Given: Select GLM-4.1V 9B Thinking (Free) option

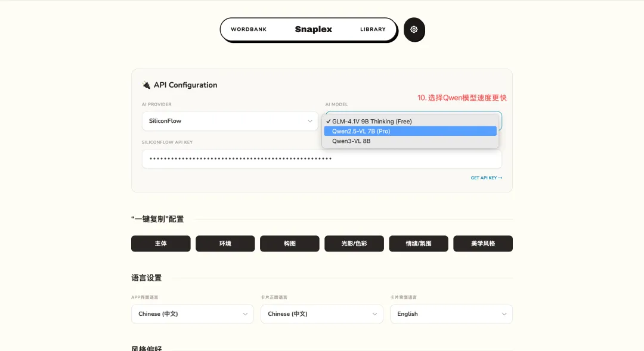Looking at the screenshot, I should (410, 121).
